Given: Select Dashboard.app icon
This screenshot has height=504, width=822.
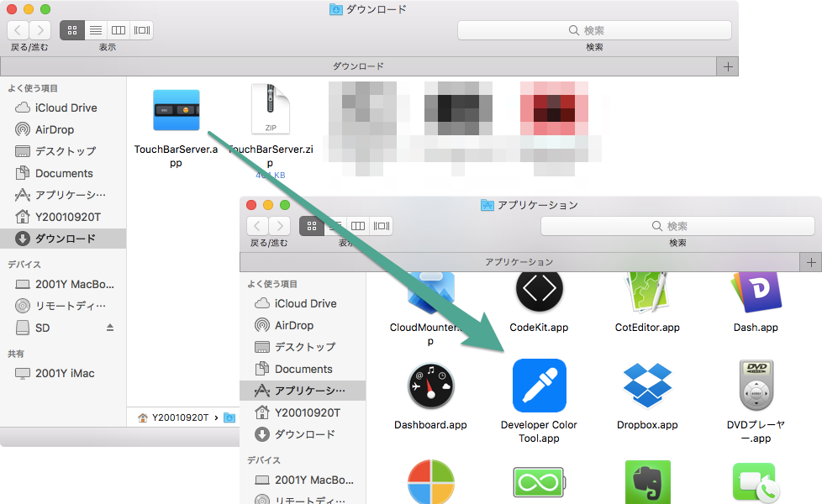Looking at the screenshot, I should click(x=430, y=386).
